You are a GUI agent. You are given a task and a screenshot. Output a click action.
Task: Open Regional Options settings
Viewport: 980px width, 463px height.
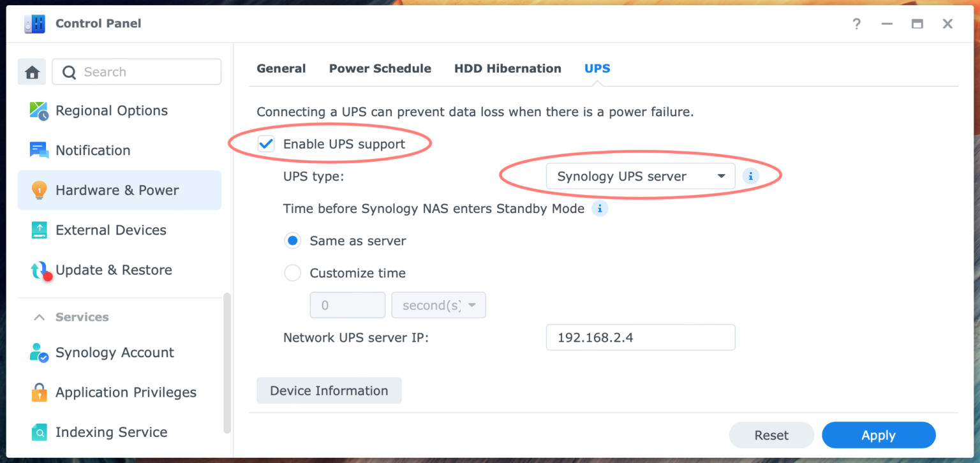click(38, 110)
